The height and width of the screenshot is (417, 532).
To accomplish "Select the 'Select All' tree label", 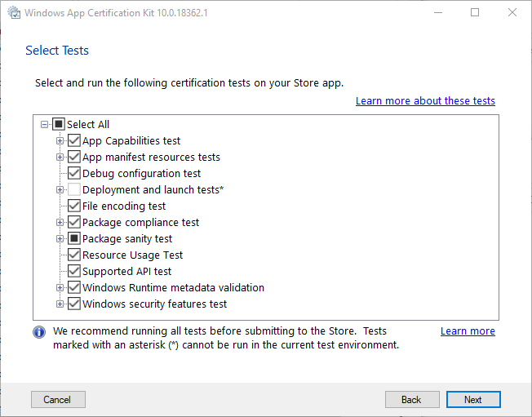I will coord(88,125).
